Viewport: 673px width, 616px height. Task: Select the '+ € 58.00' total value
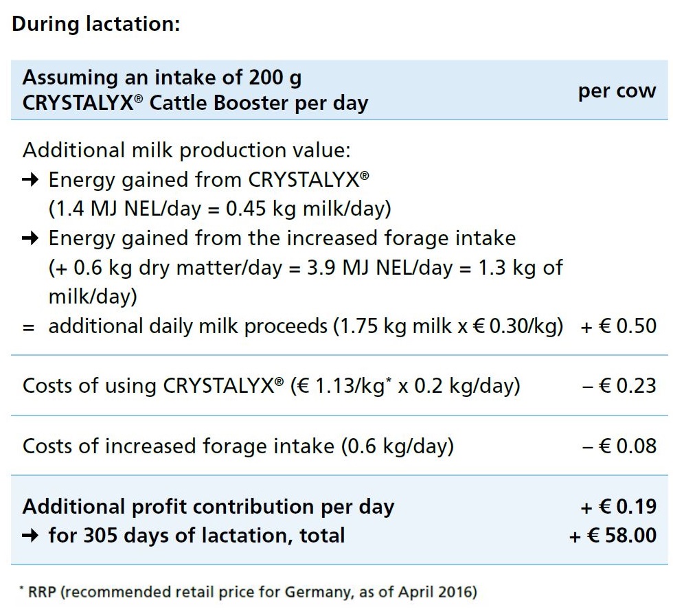pos(613,535)
